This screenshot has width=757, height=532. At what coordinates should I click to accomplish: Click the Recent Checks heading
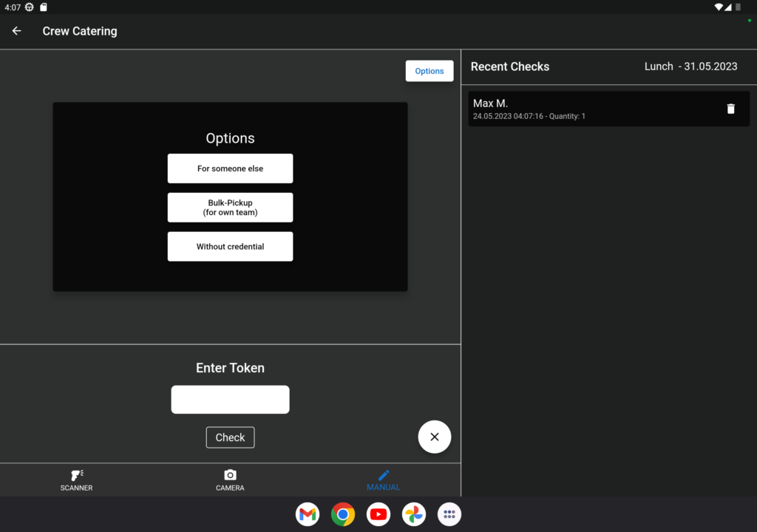point(510,66)
